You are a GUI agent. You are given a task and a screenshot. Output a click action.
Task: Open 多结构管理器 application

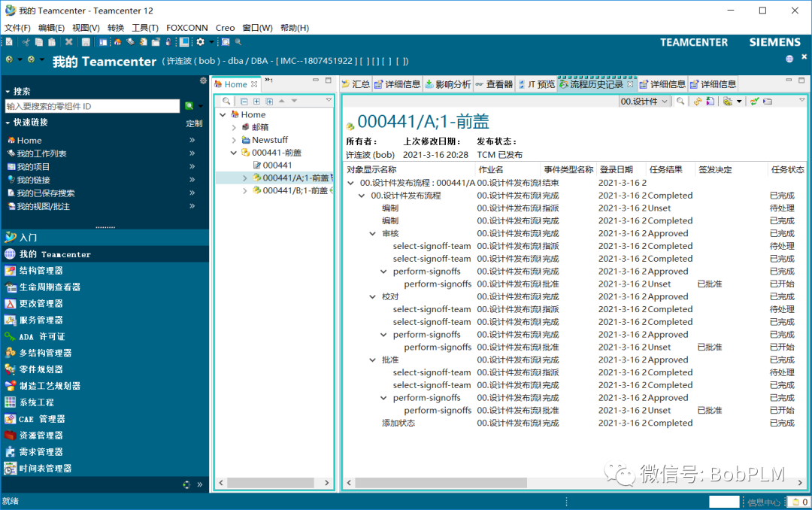[x=105, y=353]
